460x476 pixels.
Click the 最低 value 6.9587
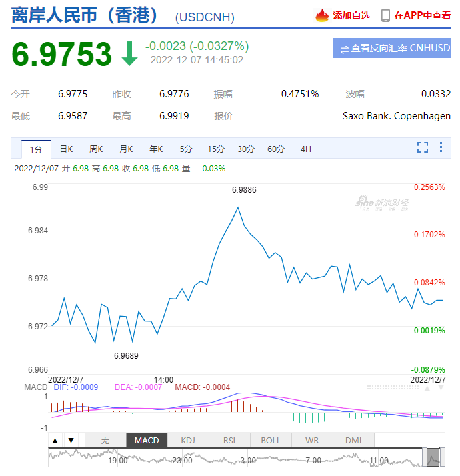73,116
